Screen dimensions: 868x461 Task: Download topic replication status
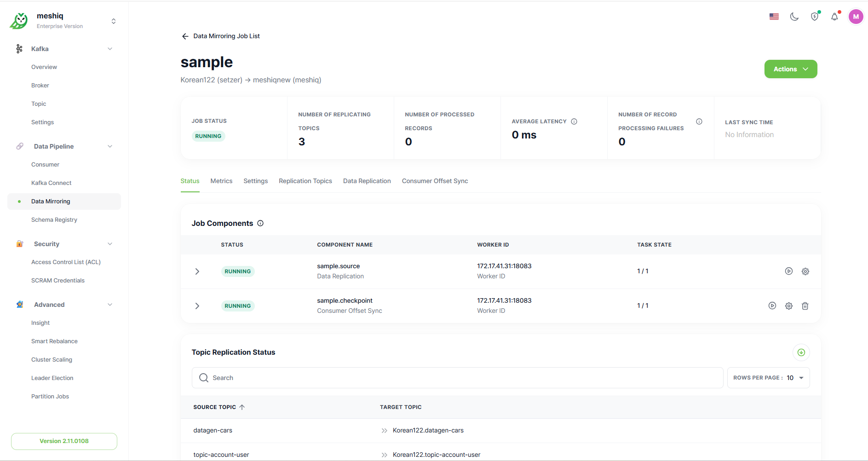pos(801,352)
